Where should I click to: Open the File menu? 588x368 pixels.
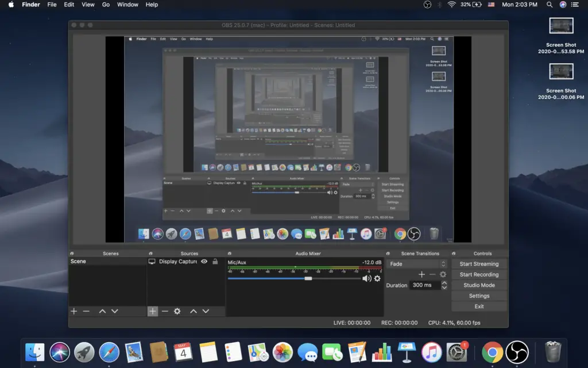pos(52,5)
